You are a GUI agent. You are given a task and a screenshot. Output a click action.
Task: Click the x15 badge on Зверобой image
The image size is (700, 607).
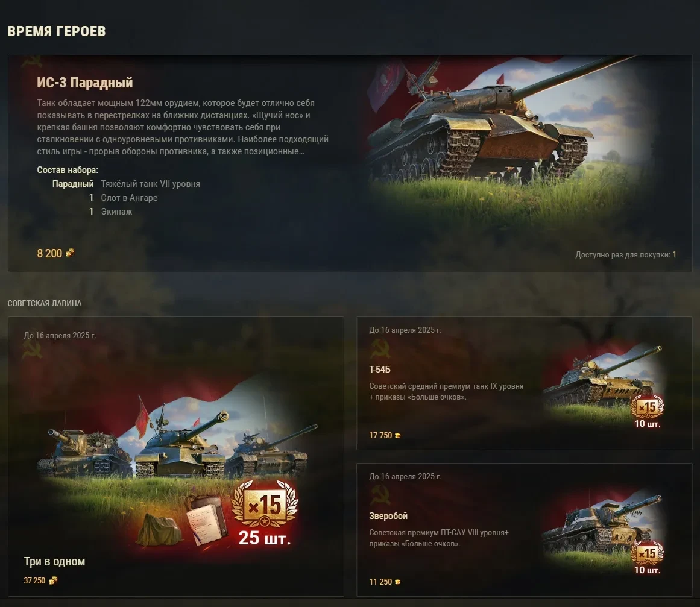coord(648,553)
